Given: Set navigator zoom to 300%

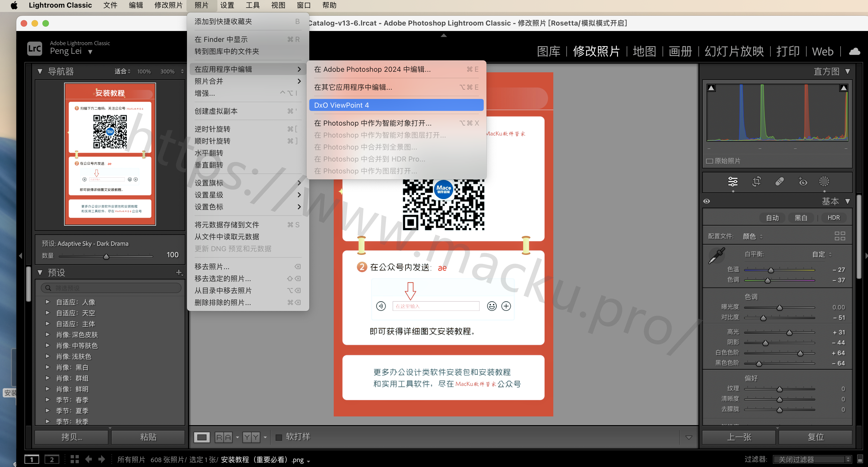Looking at the screenshot, I should tap(167, 71).
